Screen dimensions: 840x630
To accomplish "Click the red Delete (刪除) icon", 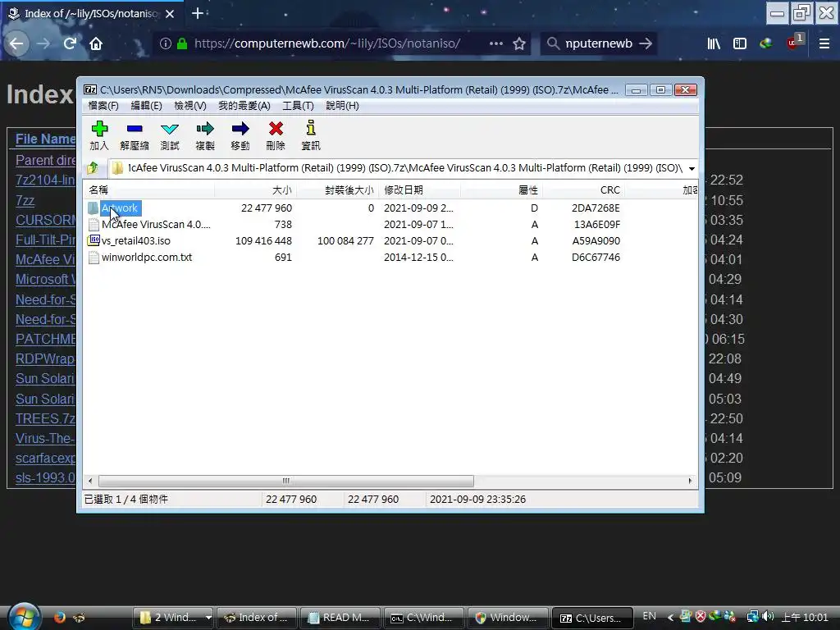I will pyautogui.click(x=276, y=129).
